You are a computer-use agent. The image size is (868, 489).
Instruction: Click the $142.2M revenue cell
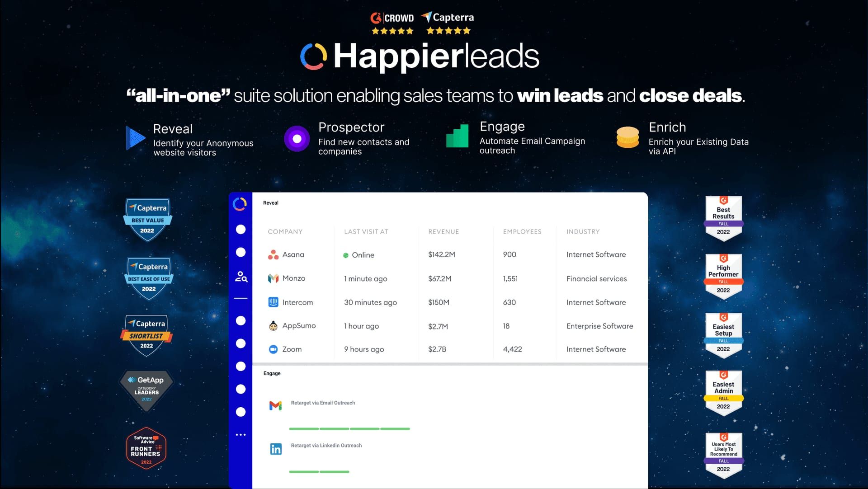(x=442, y=254)
